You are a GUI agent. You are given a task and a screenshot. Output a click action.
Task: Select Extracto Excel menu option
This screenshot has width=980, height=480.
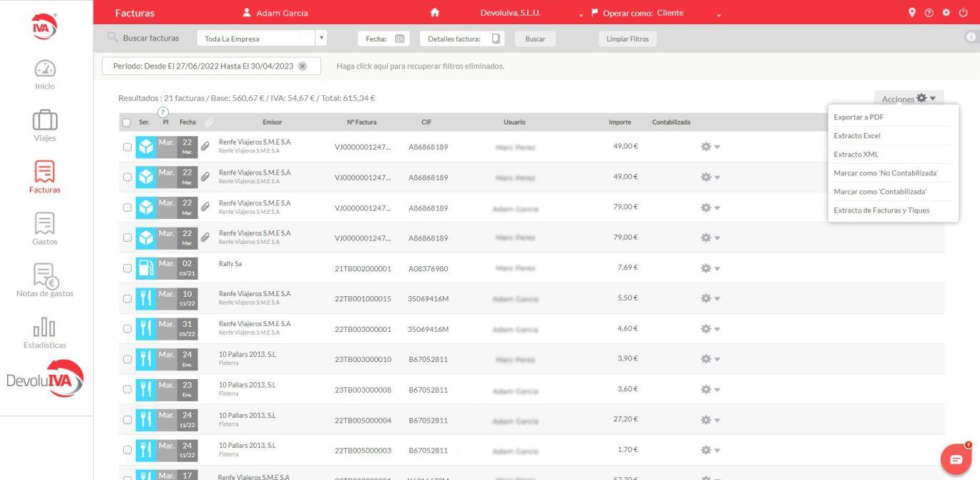pos(857,136)
